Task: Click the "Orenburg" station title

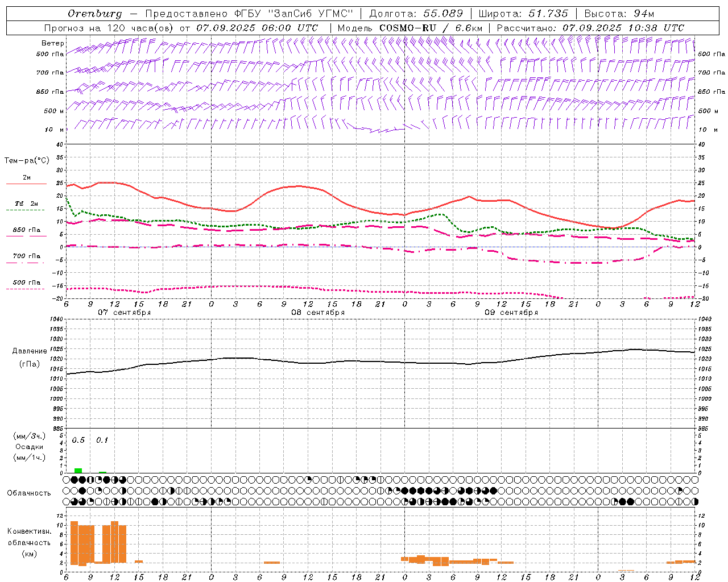Action: 94,14
